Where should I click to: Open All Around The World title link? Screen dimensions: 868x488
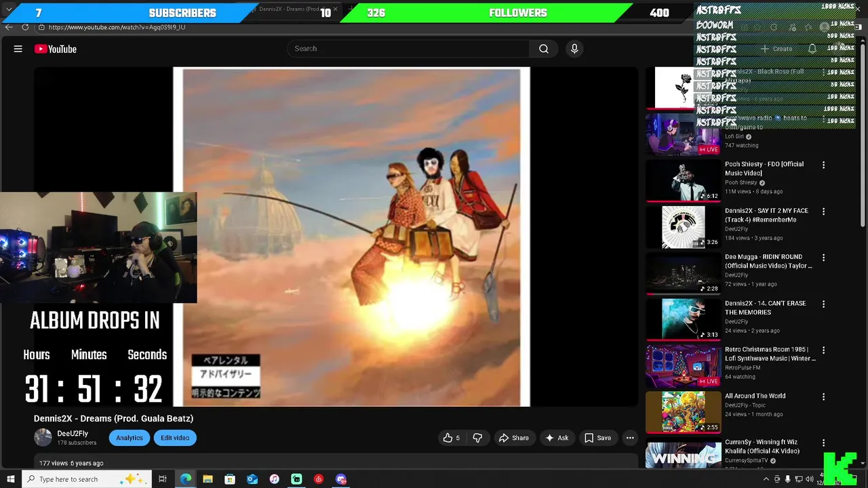(755, 396)
